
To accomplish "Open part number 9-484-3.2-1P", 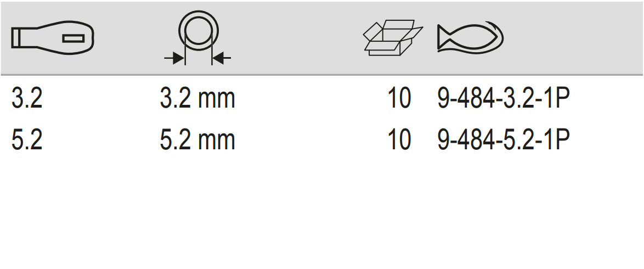I will click(x=503, y=99).
